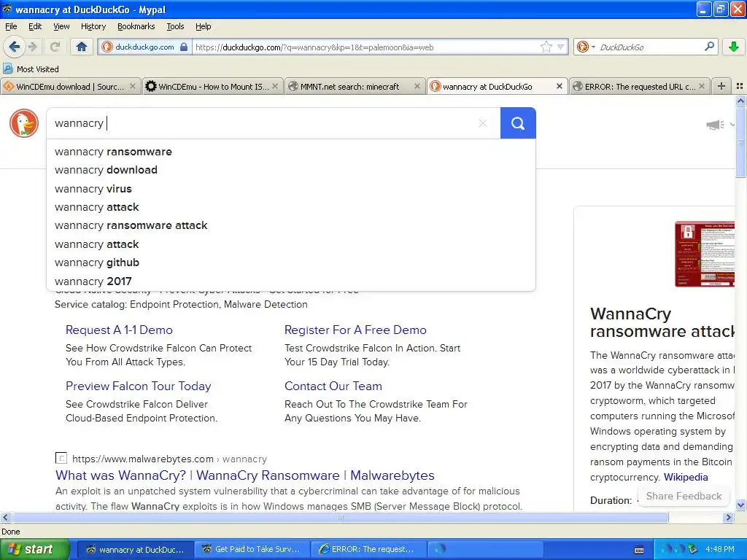Image resolution: width=747 pixels, height=560 pixels.
Task: Close the MMNT.net search tab
Action: pos(417,86)
